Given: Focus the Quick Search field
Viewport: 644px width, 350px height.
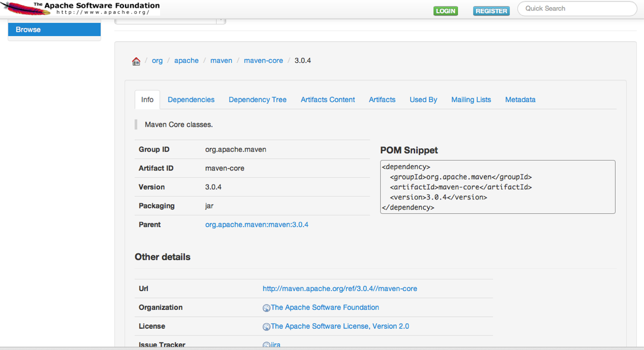Looking at the screenshot, I should (577, 9).
